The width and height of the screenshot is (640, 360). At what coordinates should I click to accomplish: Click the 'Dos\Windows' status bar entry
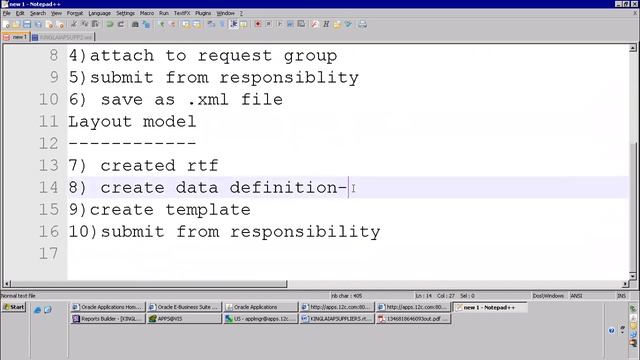point(548,296)
